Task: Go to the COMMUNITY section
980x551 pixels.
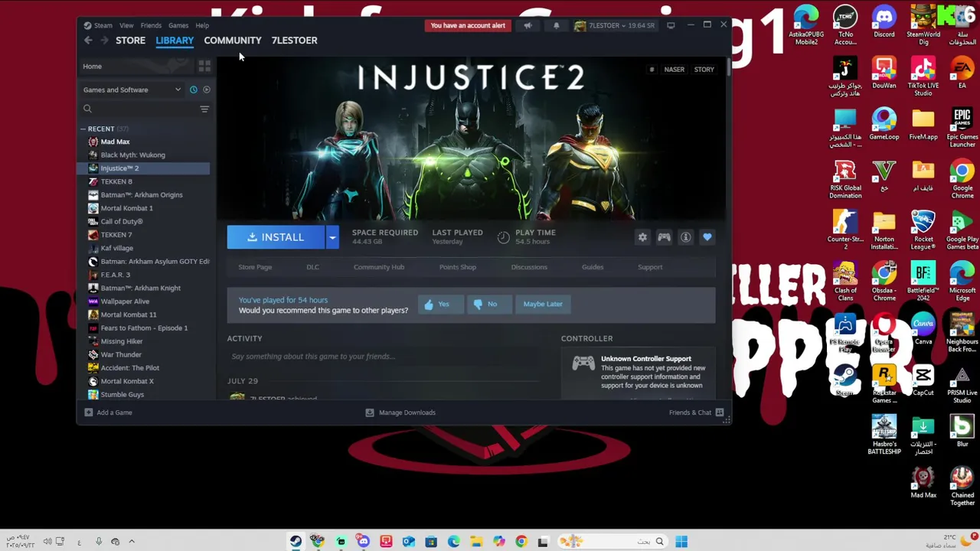Action: pos(233,41)
